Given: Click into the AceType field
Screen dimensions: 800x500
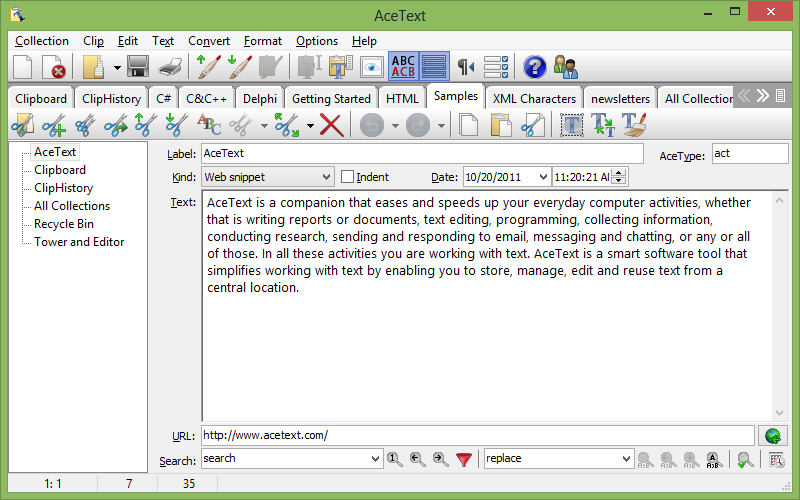Looking at the screenshot, I should click(x=750, y=153).
